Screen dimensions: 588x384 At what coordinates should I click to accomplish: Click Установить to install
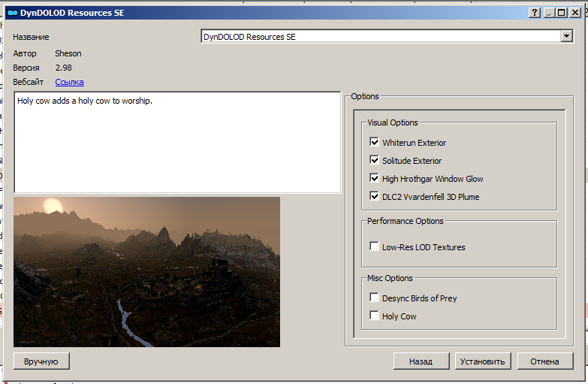(x=483, y=361)
